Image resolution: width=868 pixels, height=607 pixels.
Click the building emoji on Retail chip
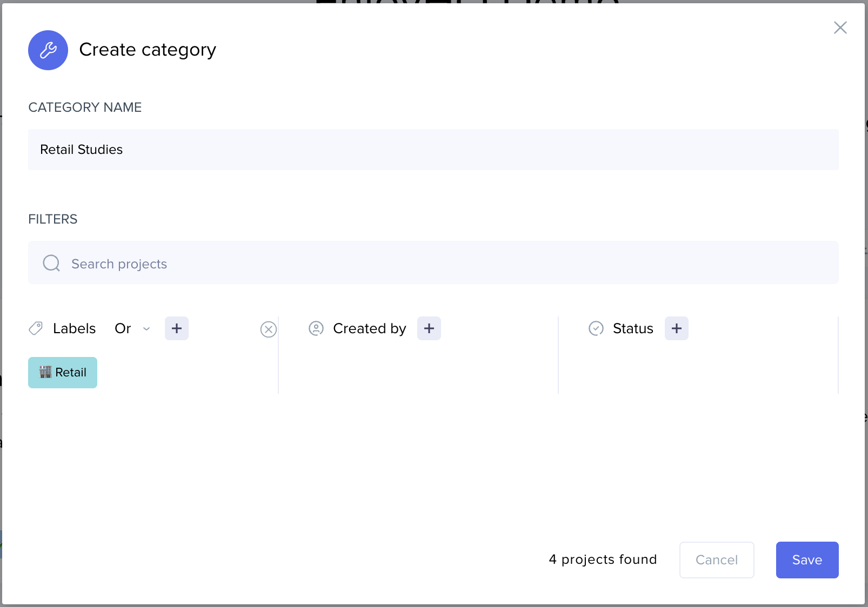click(45, 372)
